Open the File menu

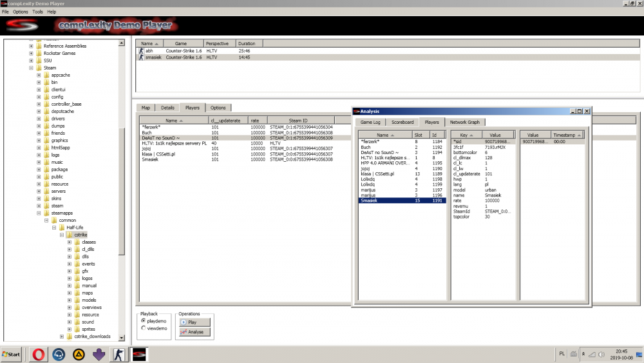pyautogui.click(x=5, y=12)
